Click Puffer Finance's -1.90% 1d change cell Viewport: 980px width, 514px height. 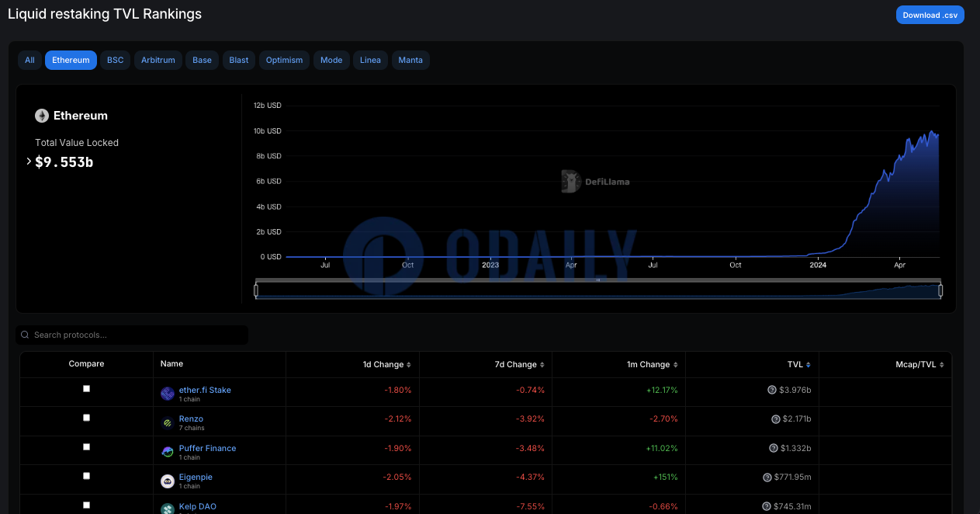[x=397, y=448]
